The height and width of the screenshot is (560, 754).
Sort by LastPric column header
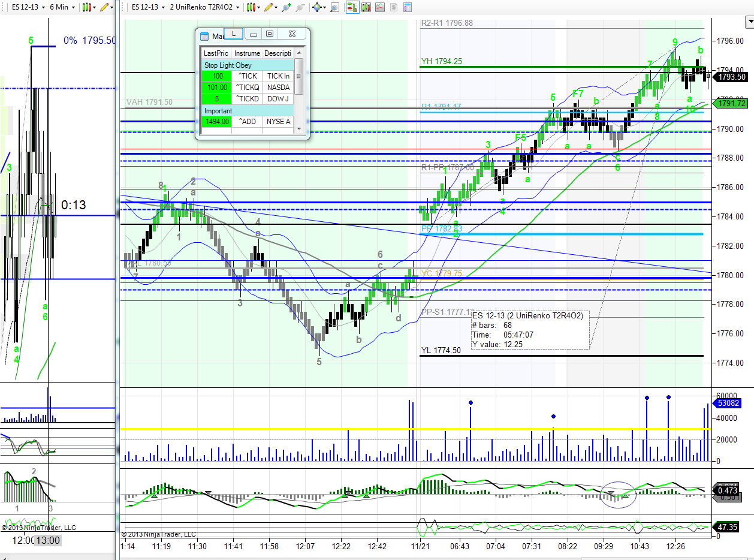pos(216,53)
